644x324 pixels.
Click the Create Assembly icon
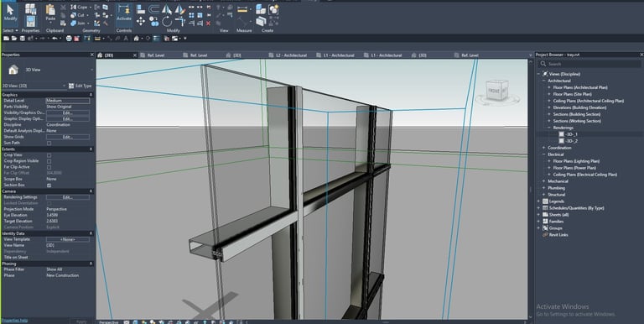click(261, 9)
